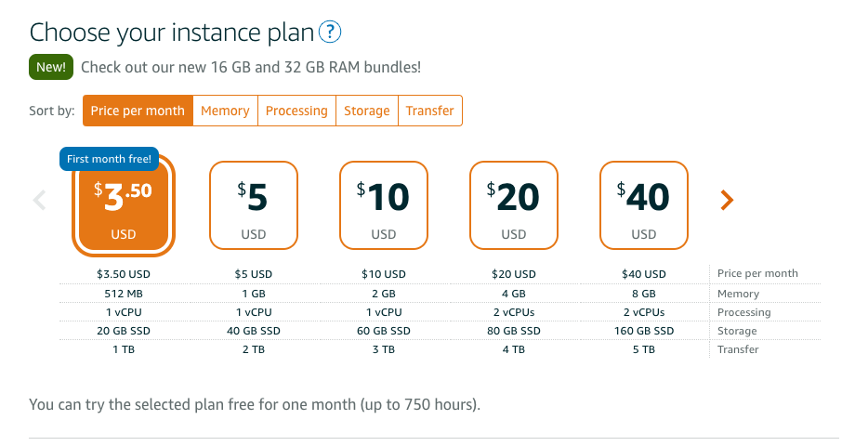Sort plans by Transfer
This screenshot has width=868, height=446.
430,111
